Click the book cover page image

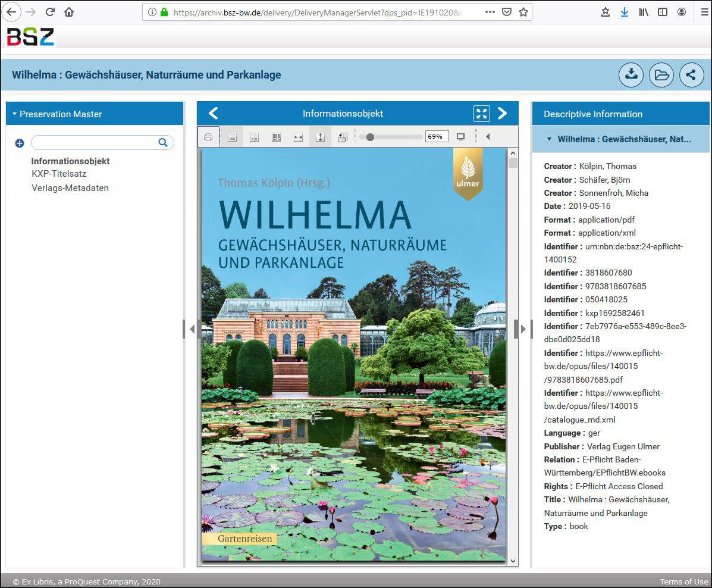(x=353, y=354)
